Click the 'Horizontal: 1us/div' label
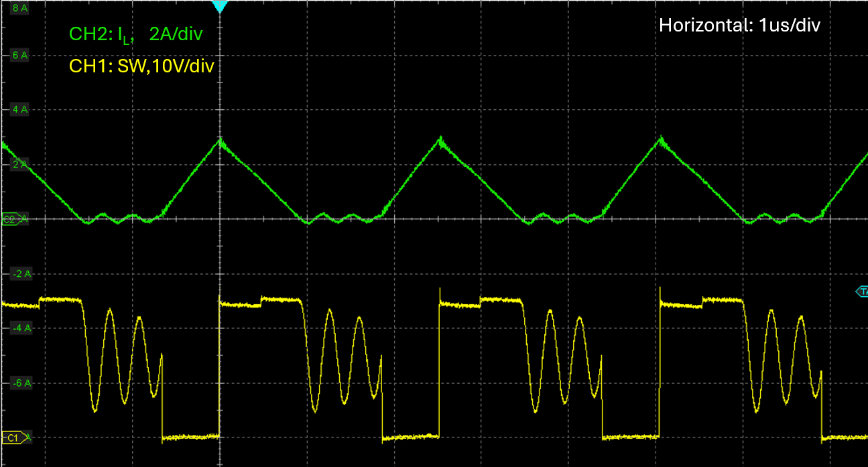This screenshot has height=467, width=868. (740, 25)
